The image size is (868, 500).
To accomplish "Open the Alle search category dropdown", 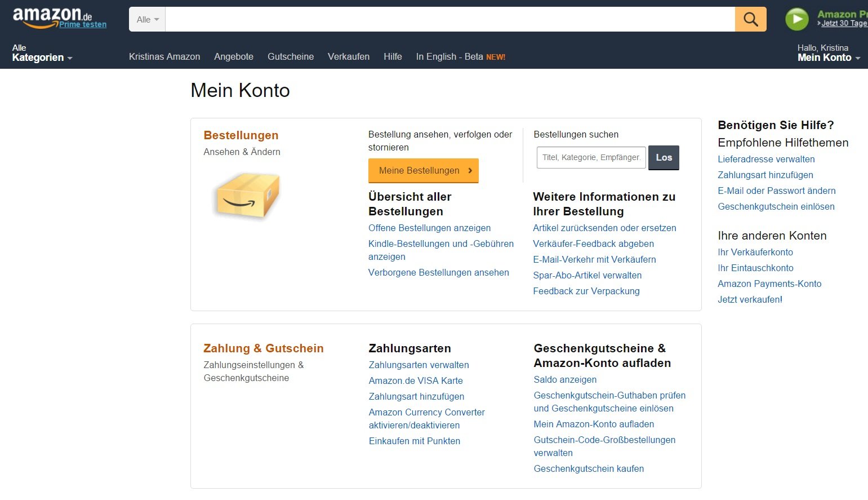I will (x=147, y=19).
